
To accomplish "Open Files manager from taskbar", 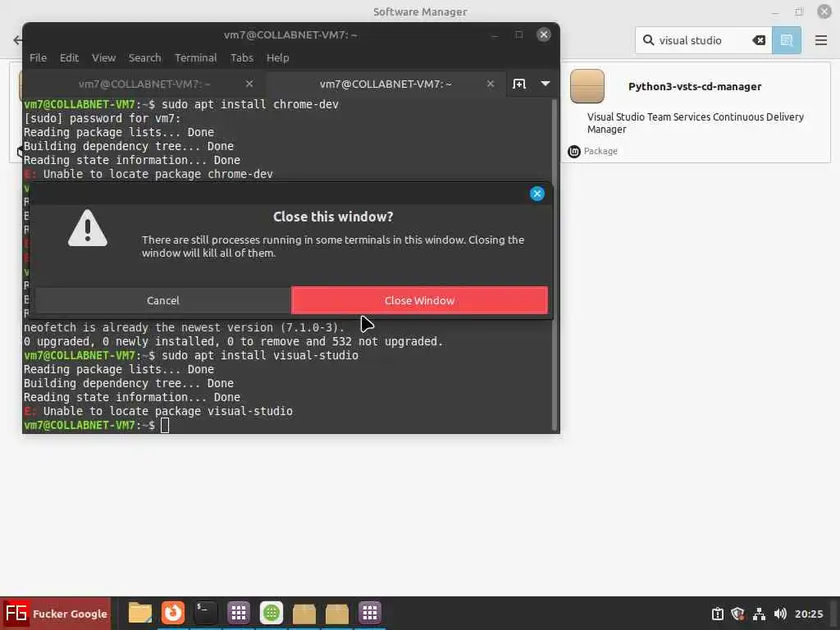I will pyautogui.click(x=140, y=613).
